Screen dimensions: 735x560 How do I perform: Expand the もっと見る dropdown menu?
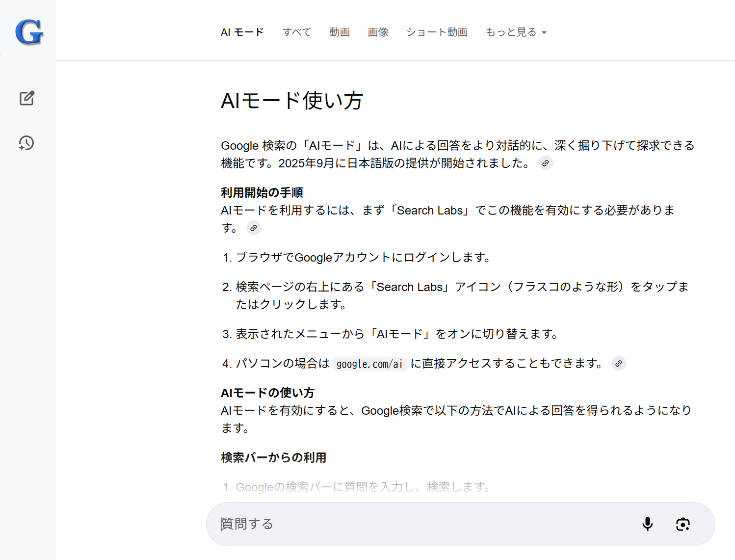tap(515, 32)
